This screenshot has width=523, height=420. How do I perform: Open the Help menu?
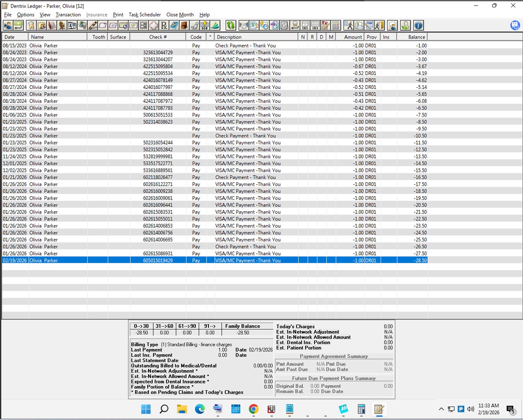tap(204, 15)
